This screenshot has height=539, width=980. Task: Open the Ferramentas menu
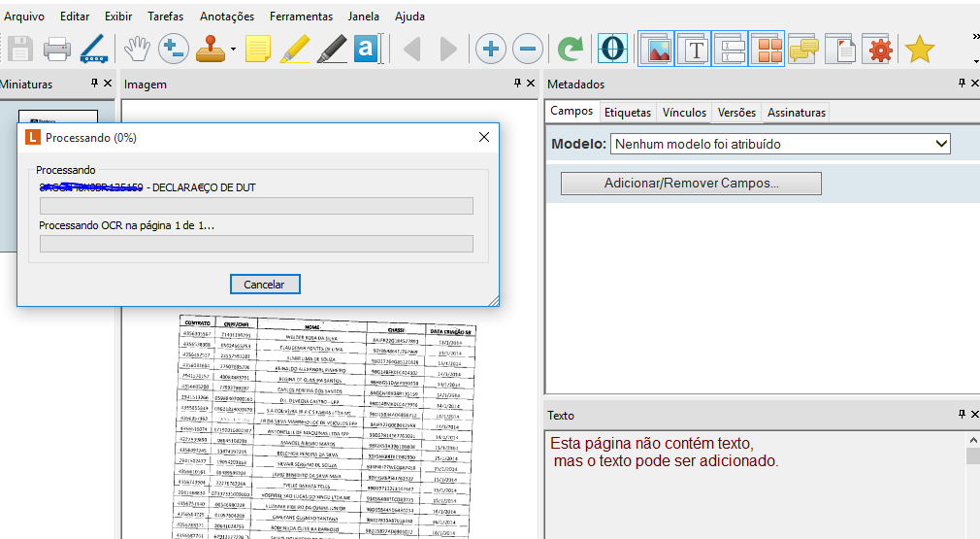[300, 17]
